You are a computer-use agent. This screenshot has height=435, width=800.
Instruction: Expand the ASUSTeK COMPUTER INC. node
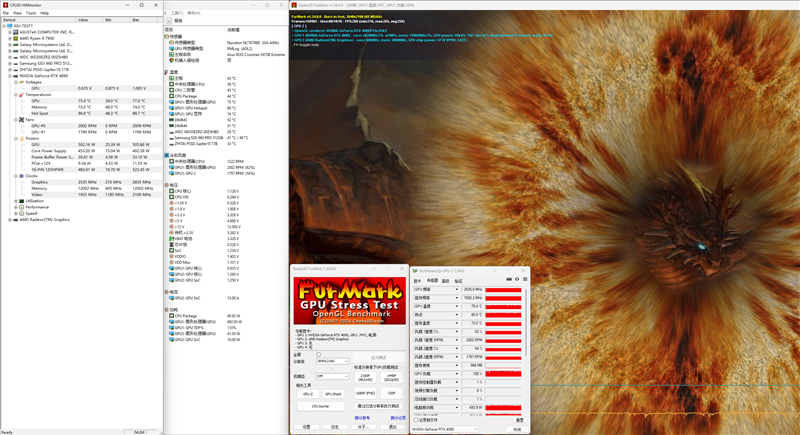(10, 32)
